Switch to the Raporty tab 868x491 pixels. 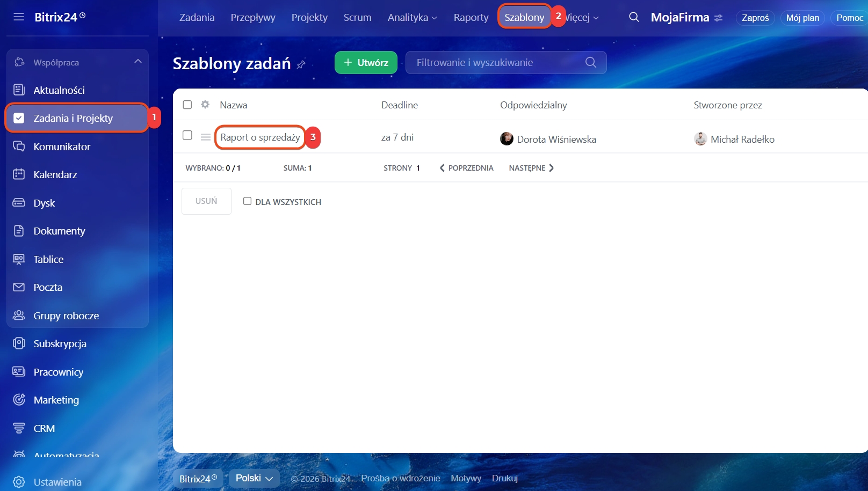[471, 17]
